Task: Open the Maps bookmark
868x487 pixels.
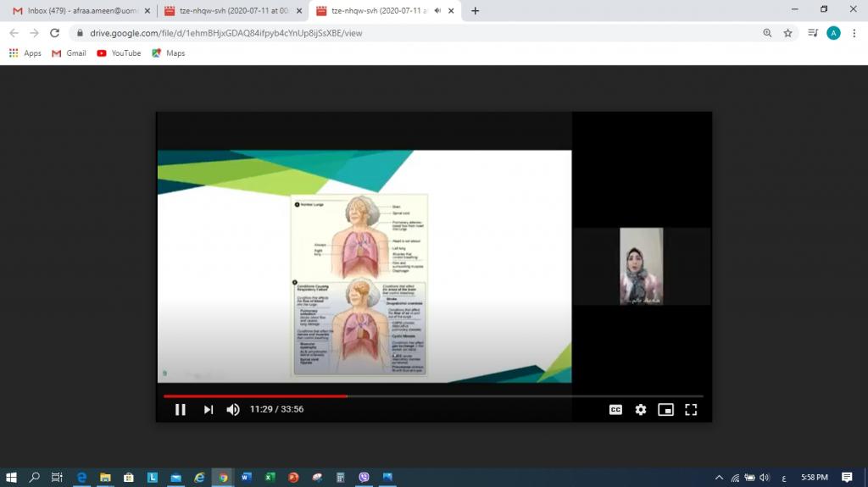Action: (x=168, y=53)
